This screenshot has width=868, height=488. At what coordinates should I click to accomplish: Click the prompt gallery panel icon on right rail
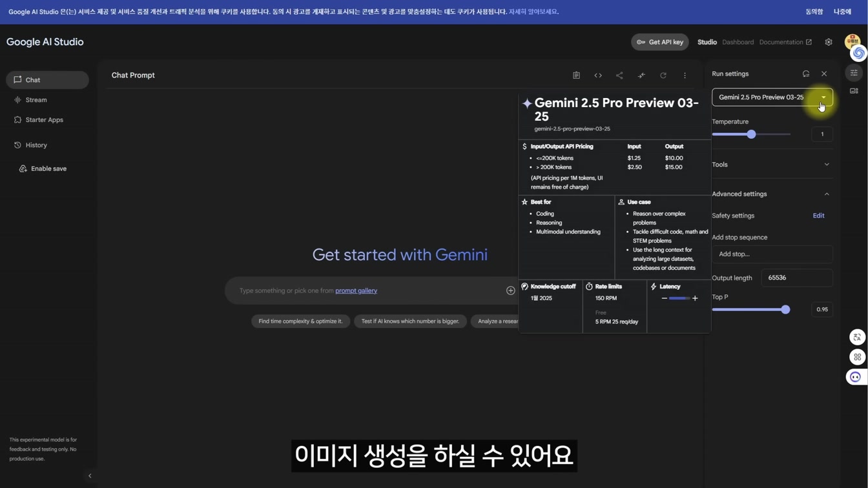[x=854, y=91]
